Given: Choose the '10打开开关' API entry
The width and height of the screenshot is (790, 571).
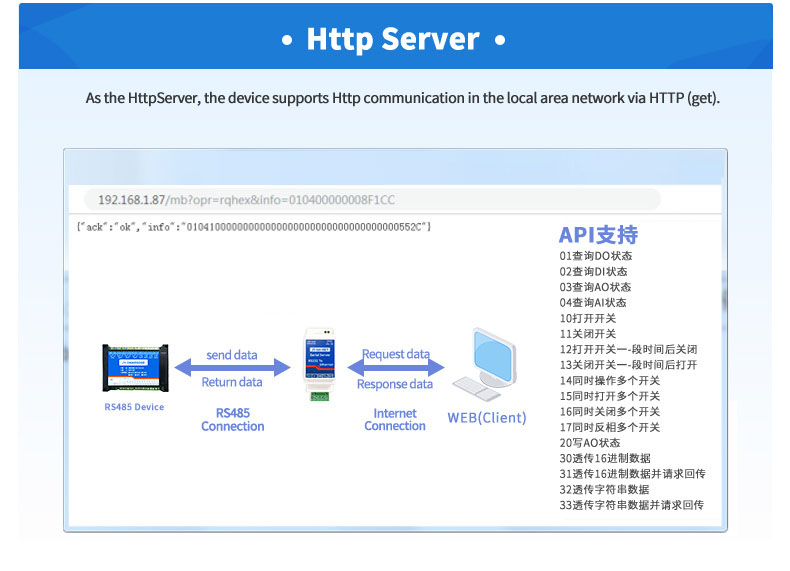Looking at the screenshot, I should tap(588, 318).
